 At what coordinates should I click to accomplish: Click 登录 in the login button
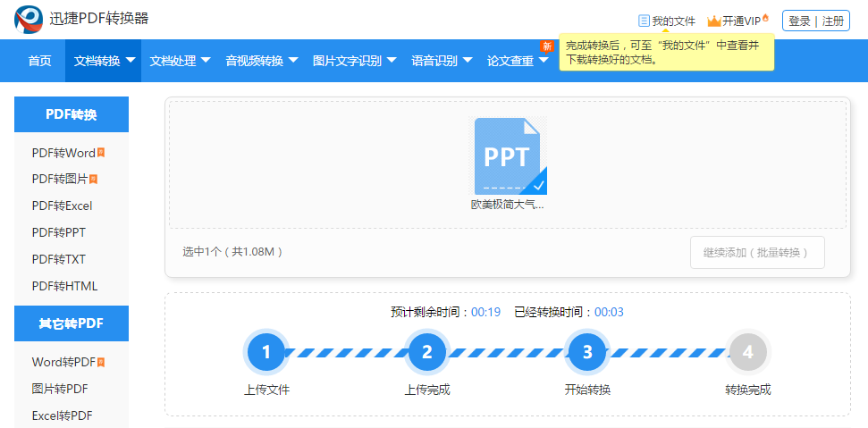click(799, 21)
